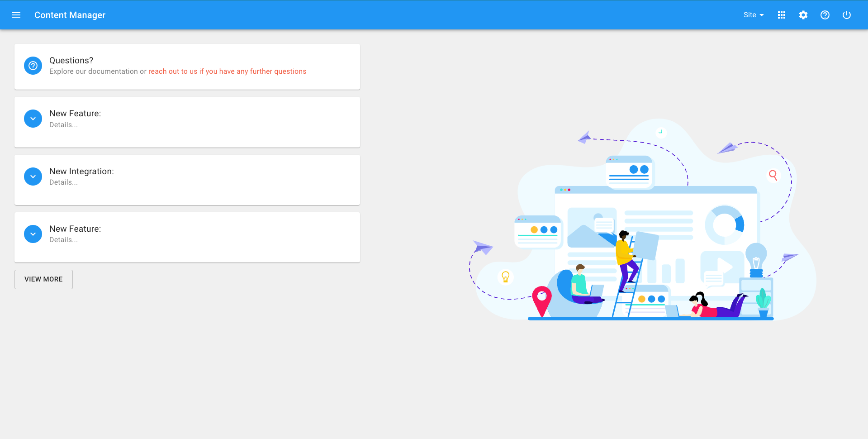Expand the first New Feature card chevron

point(33,119)
